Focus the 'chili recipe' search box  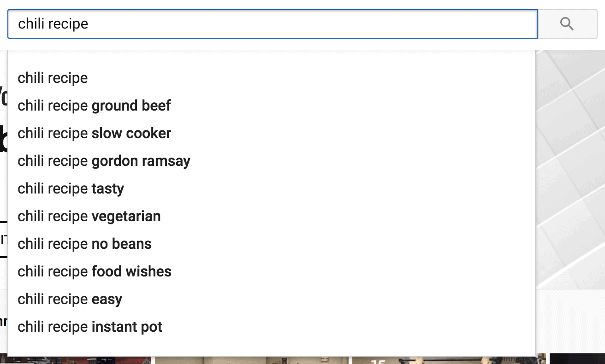coord(273,24)
